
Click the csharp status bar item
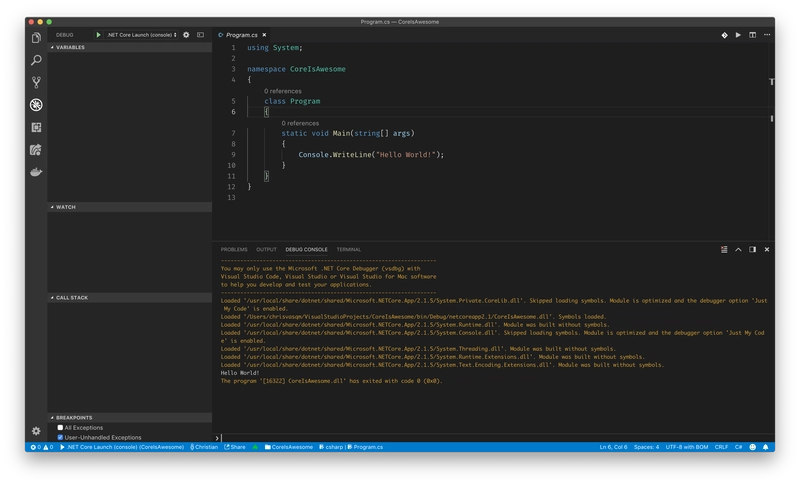pos(331,447)
